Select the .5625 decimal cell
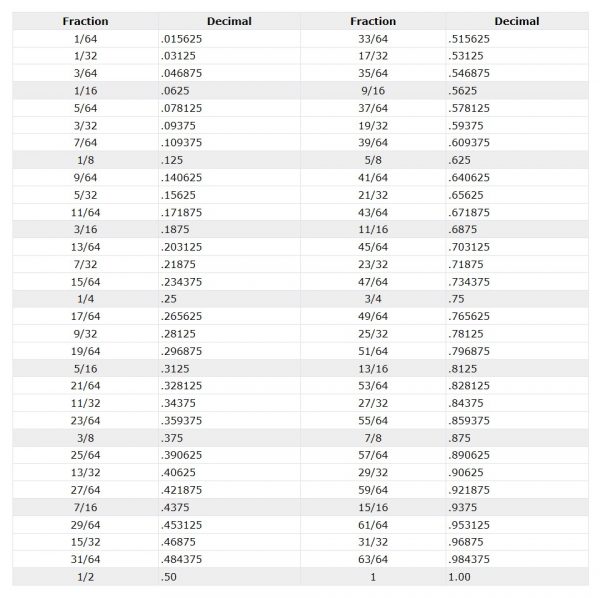Viewport: 600px width, 598px height. tap(464, 90)
